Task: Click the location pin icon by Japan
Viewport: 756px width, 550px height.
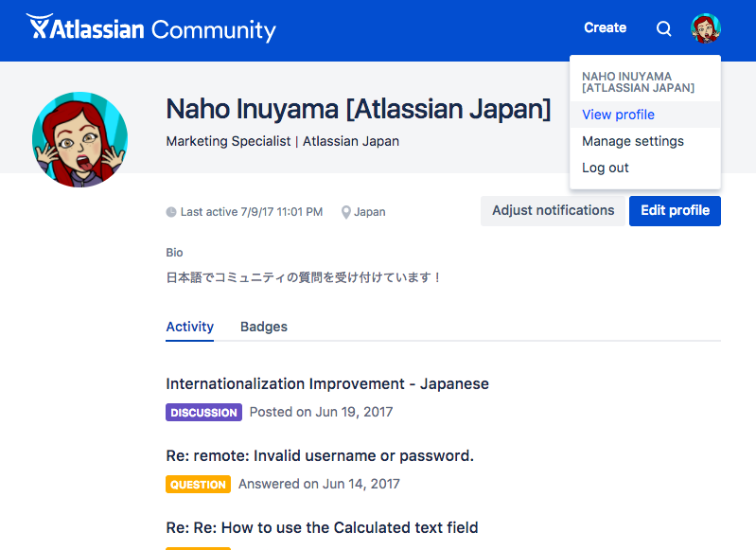Action: pyautogui.click(x=345, y=212)
